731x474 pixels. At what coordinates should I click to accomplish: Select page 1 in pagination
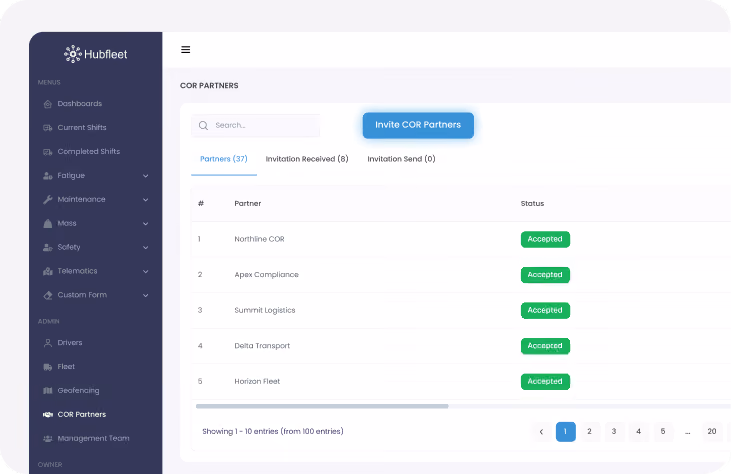point(565,432)
